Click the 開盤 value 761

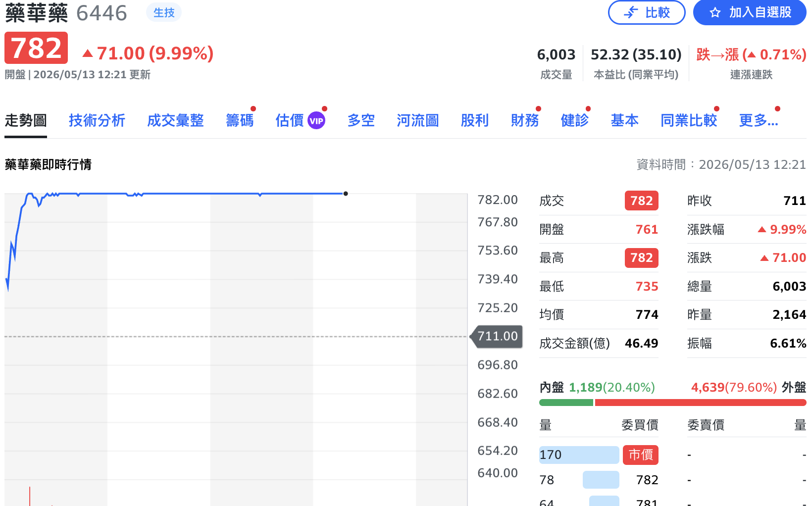click(x=647, y=229)
